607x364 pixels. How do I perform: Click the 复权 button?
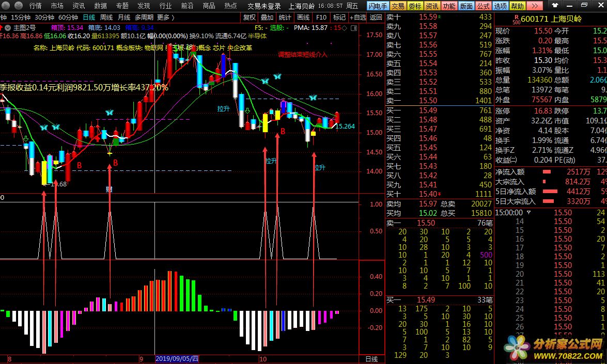250,18
